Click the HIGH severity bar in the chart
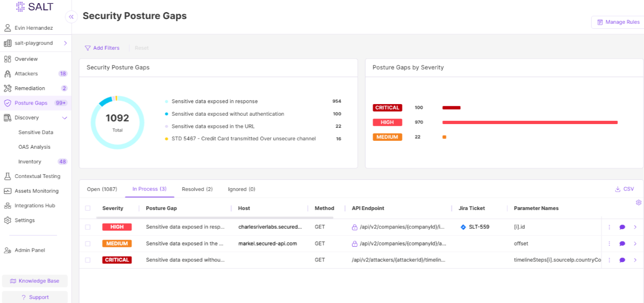 point(530,122)
